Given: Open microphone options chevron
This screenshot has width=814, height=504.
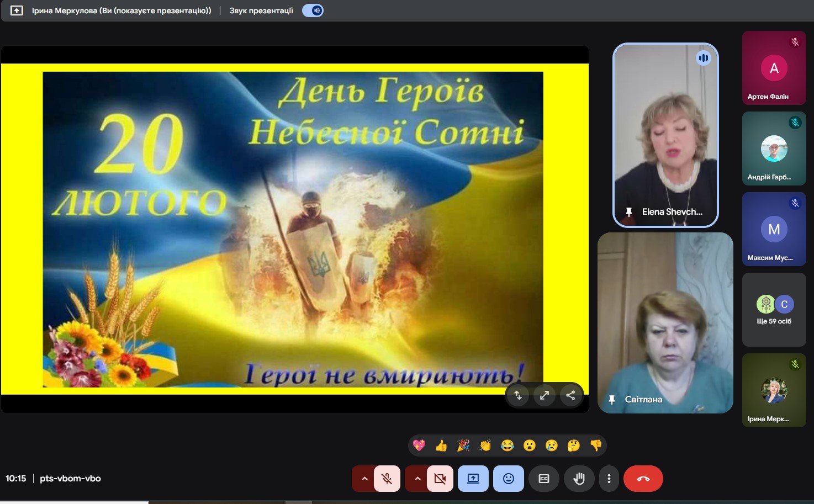Looking at the screenshot, I should pyautogui.click(x=364, y=479).
